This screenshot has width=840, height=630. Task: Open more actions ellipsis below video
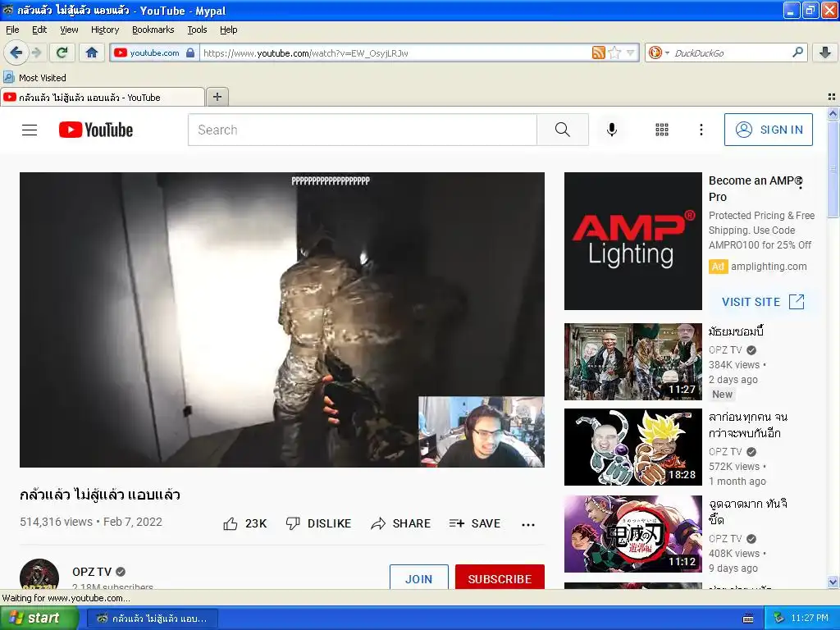point(528,524)
